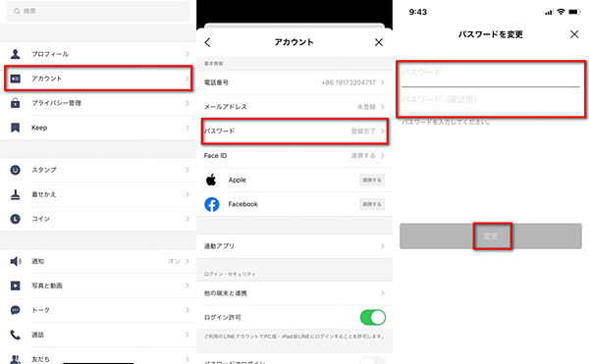The width and height of the screenshot is (589, 364).
Task: Open the スタンプ menu item
Action: (98, 170)
